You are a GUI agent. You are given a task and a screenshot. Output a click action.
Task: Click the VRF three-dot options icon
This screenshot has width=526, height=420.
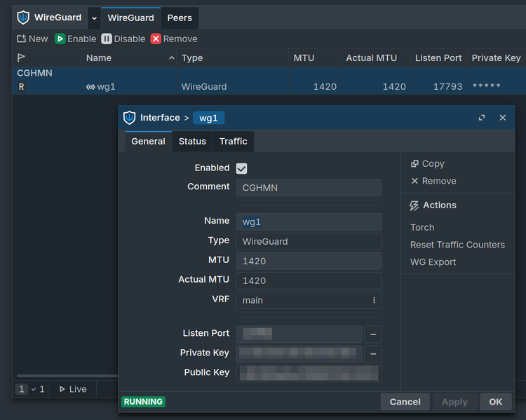374,300
